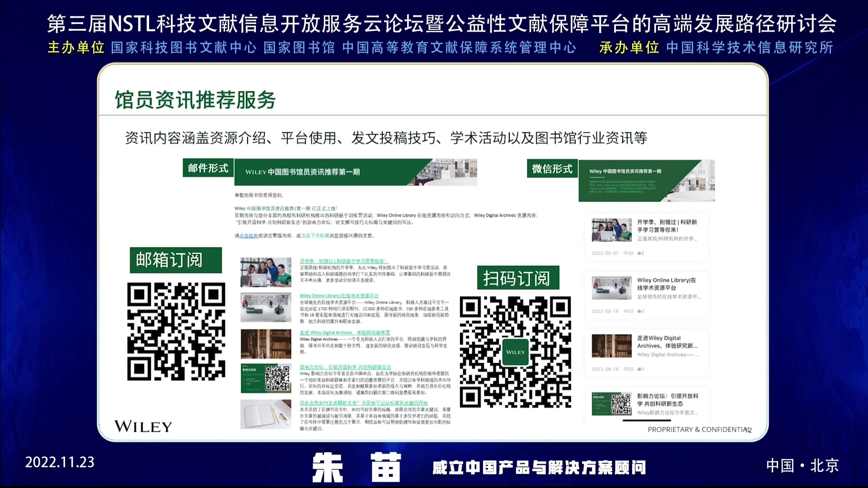Click the green 微信形式 label
Image resolution: width=868 pixels, height=488 pixels.
point(552,169)
